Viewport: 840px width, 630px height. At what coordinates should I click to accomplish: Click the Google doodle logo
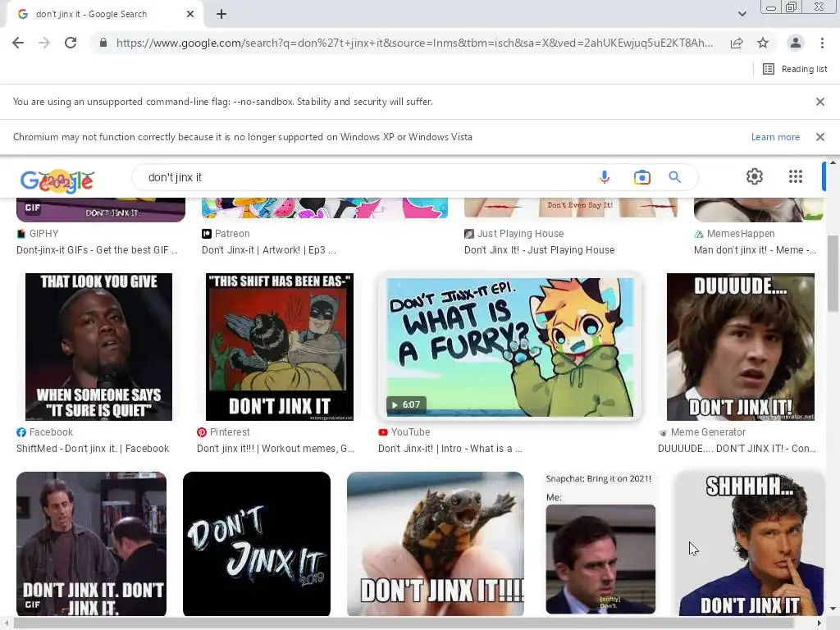(x=57, y=181)
